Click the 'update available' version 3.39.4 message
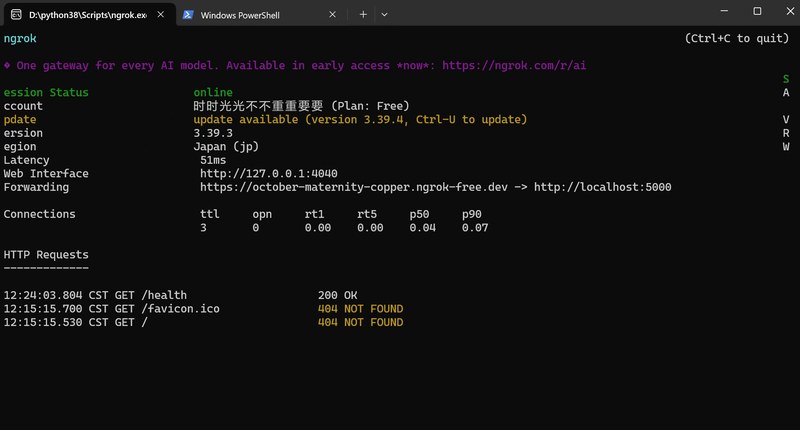The image size is (800, 430). pyautogui.click(x=360, y=119)
